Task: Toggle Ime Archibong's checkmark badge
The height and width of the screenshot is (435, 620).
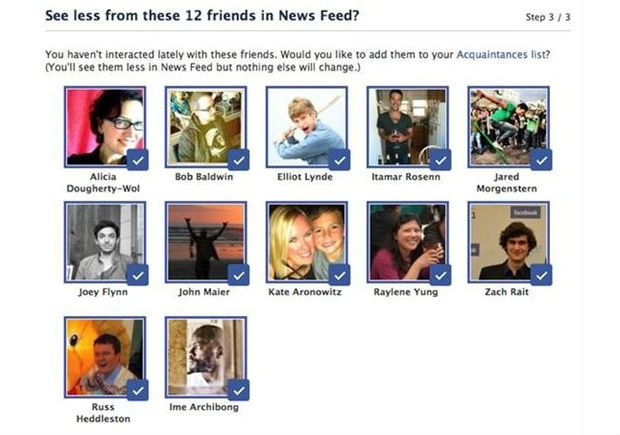Action: pyautogui.click(x=238, y=390)
